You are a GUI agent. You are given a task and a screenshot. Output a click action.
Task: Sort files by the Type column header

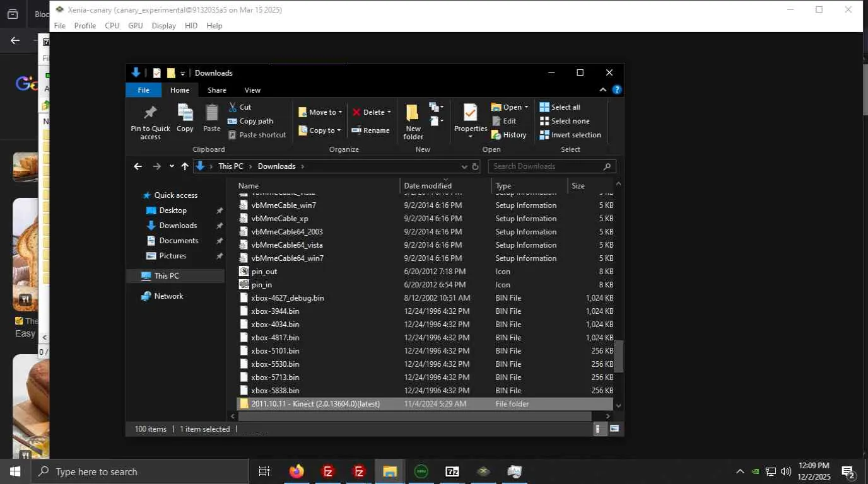pos(529,186)
